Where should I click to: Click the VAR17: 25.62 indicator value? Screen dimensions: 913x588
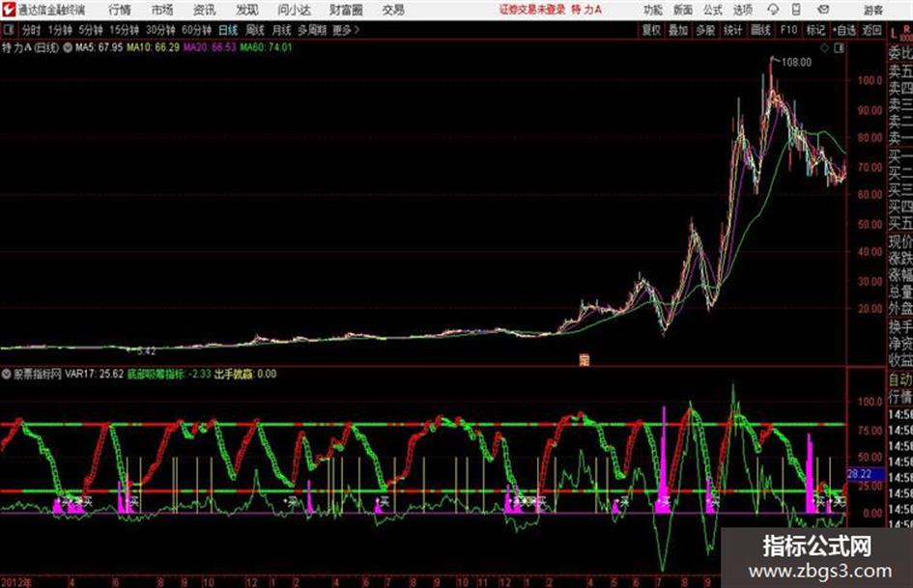click(94, 374)
